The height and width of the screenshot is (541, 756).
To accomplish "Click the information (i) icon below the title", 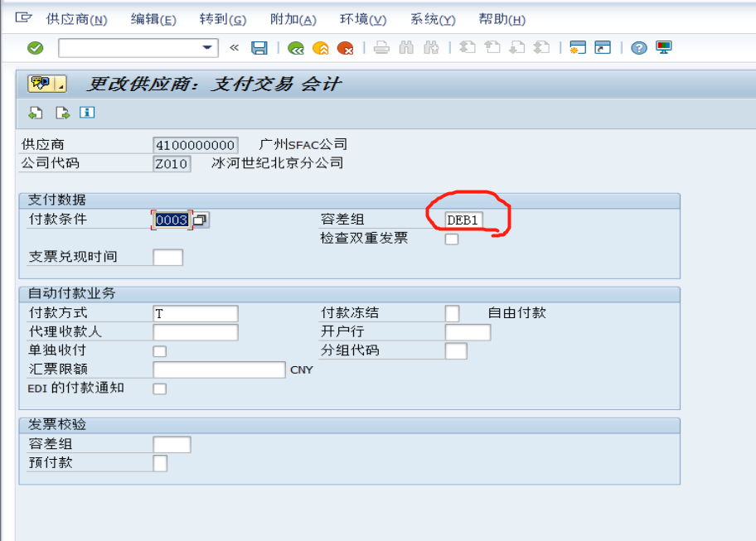I will [x=86, y=113].
